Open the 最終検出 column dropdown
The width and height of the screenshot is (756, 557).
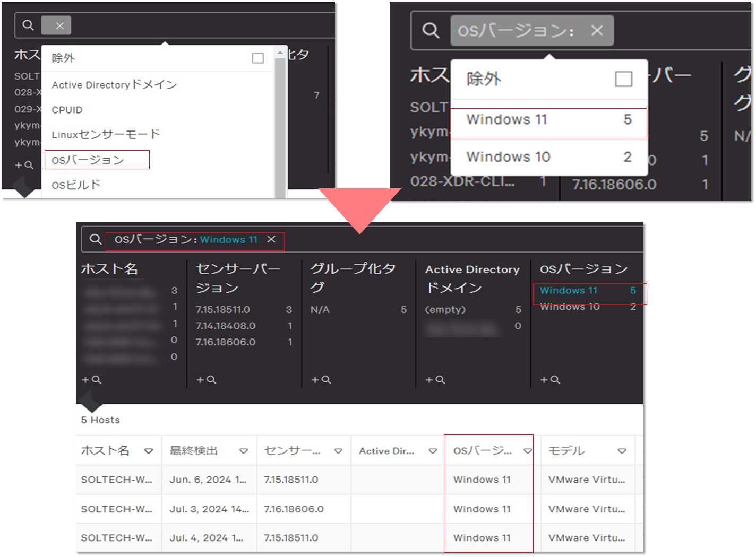click(244, 451)
